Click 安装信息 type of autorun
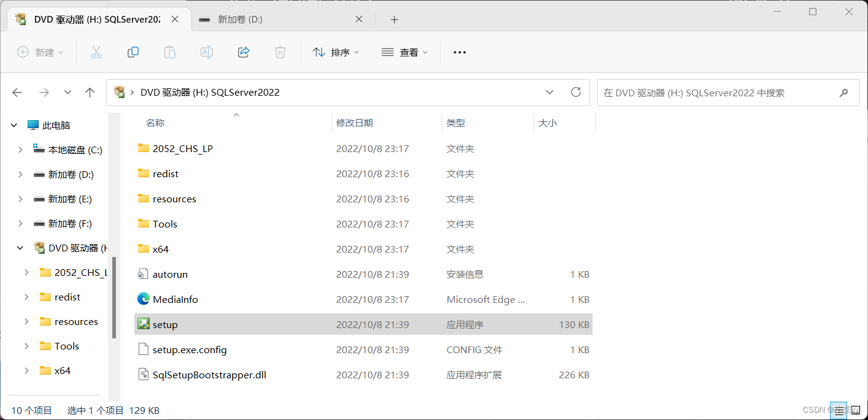868x420 pixels. click(465, 274)
